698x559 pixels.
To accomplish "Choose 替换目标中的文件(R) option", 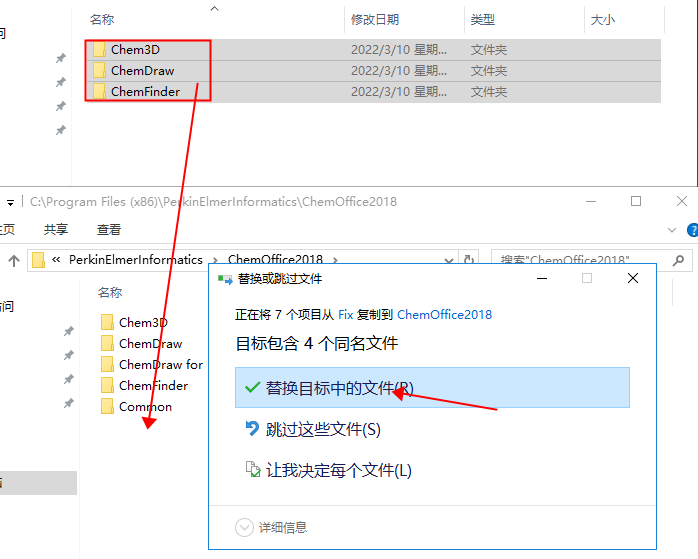I will 432,388.
